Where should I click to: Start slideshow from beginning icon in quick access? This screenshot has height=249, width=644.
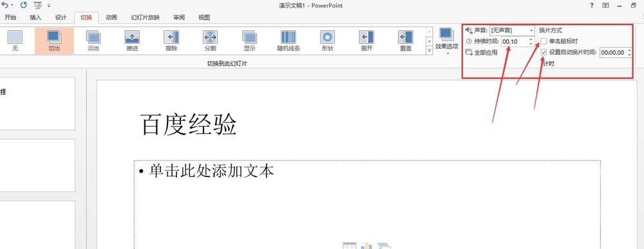click(38, 5)
